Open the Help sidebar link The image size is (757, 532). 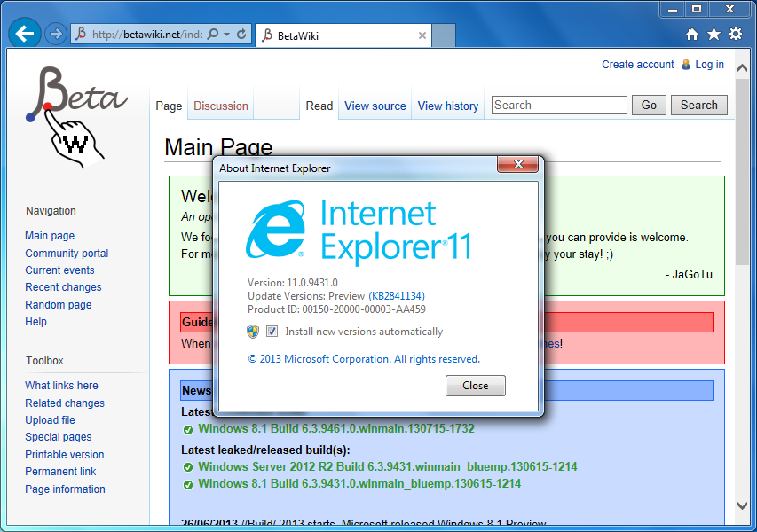[x=35, y=322]
